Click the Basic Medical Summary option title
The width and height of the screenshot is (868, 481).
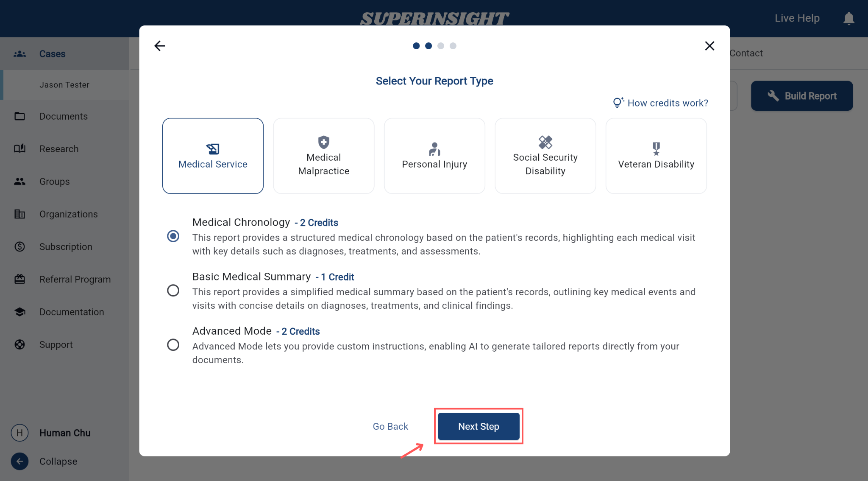coord(251,277)
